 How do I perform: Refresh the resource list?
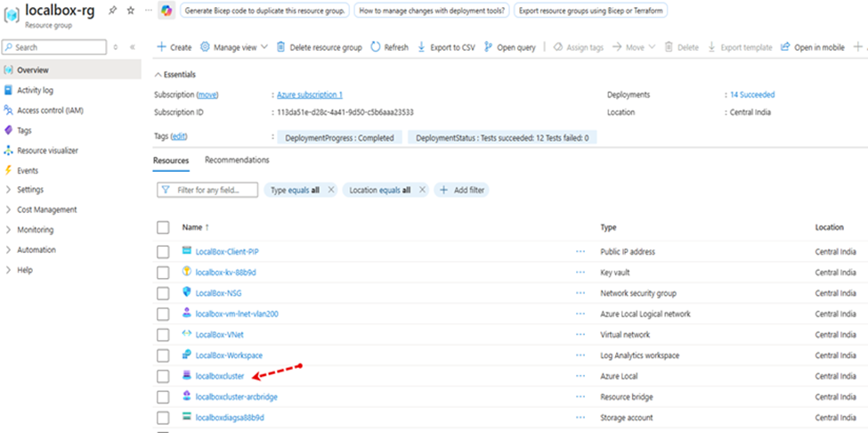click(x=376, y=47)
